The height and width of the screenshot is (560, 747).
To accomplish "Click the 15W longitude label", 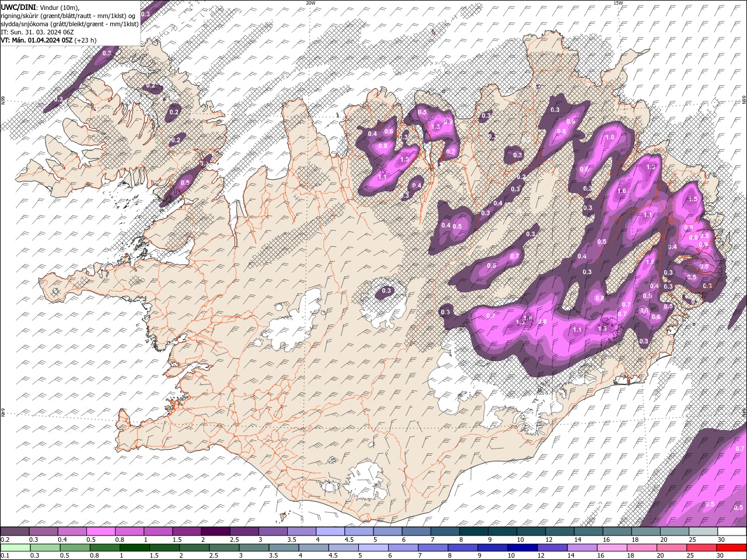I will tap(618, 3).
